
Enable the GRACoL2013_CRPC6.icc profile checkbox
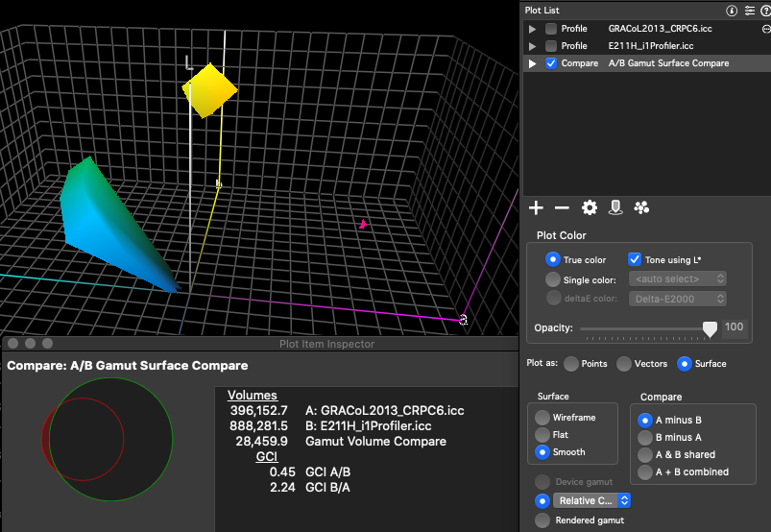coord(550,29)
